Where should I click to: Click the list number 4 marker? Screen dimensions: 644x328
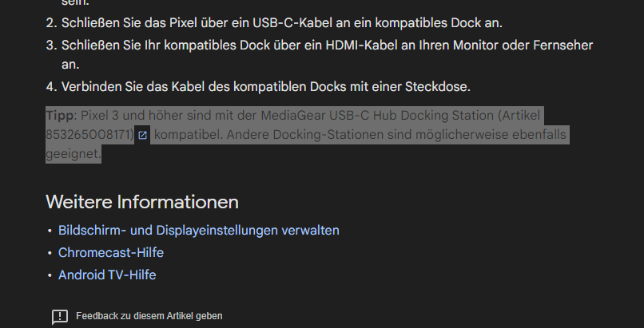51,85
